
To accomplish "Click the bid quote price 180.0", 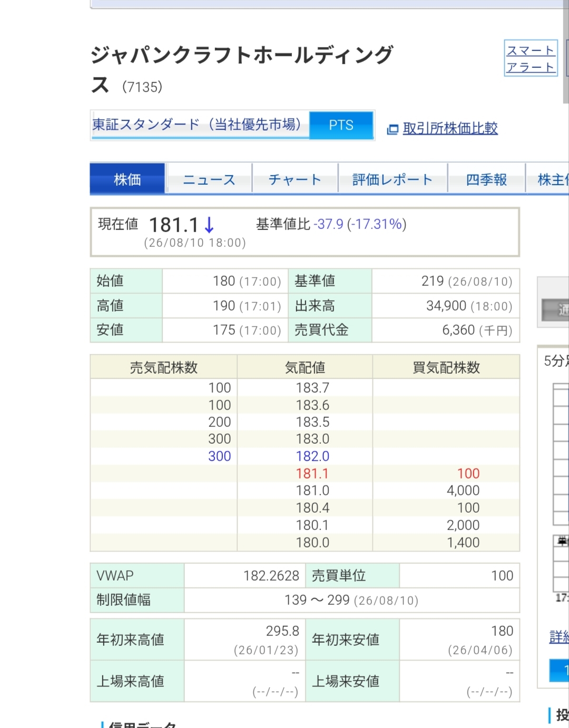I will pos(312,543).
